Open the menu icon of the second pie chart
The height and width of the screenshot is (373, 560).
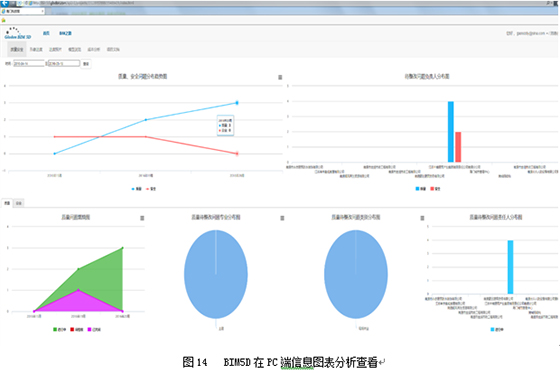[x=422, y=218]
